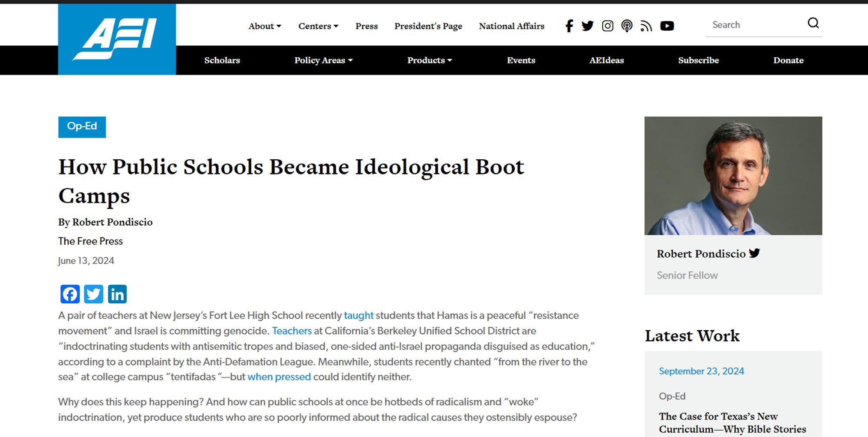This screenshot has width=868, height=437.
Task: Open President's Page
Action: pos(428,26)
